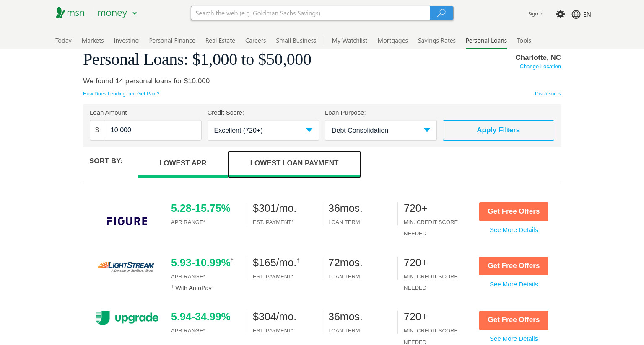Click the money section title
The image size is (644, 345).
pyautogui.click(x=112, y=13)
